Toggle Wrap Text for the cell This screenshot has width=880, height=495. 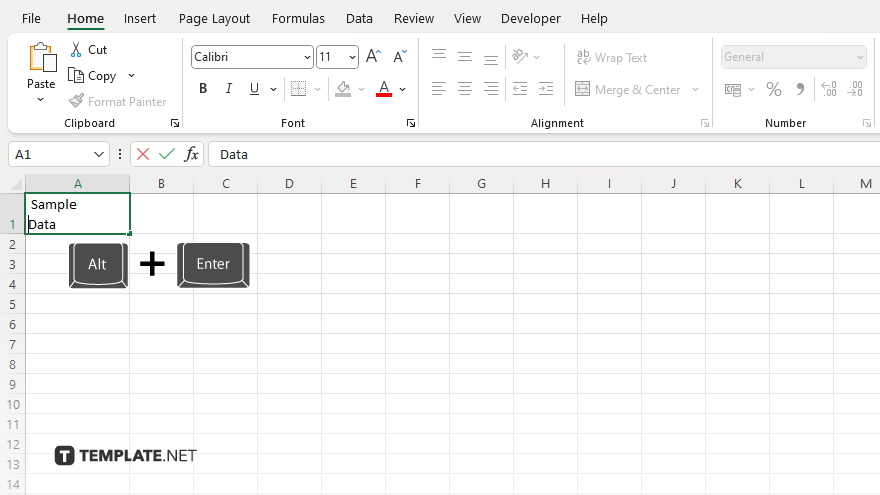[611, 57]
